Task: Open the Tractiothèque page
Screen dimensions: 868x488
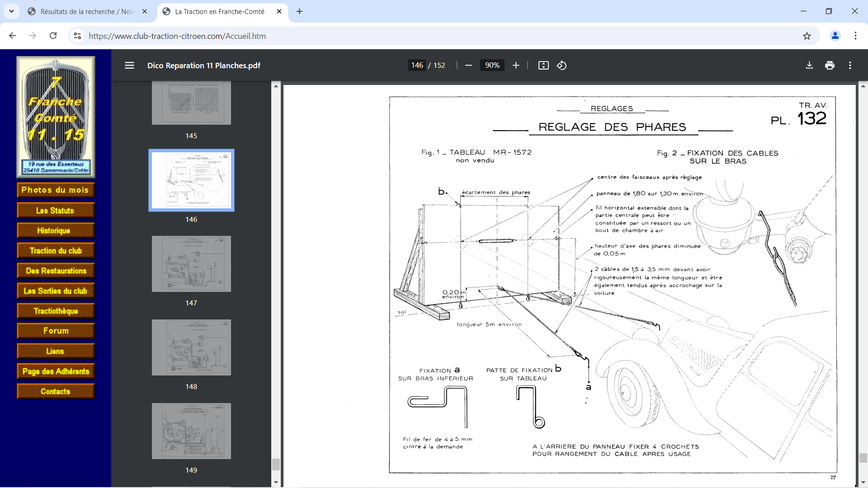Action: 56,311
